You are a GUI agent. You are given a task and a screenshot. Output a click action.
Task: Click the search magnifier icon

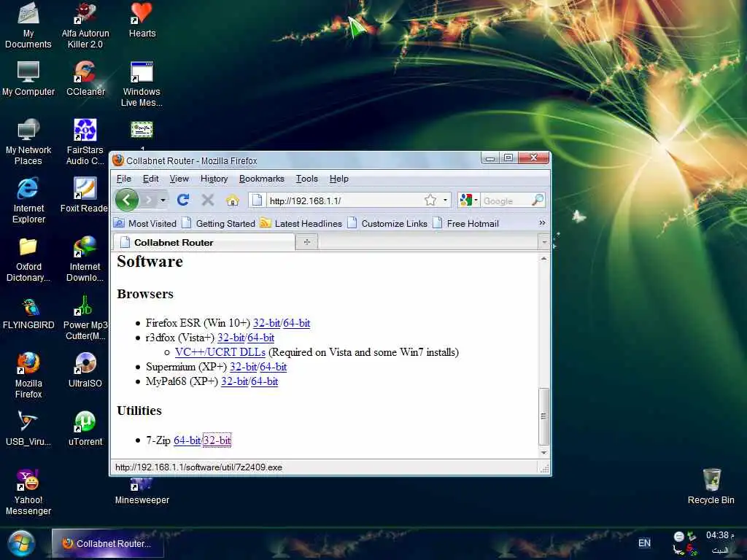point(538,200)
